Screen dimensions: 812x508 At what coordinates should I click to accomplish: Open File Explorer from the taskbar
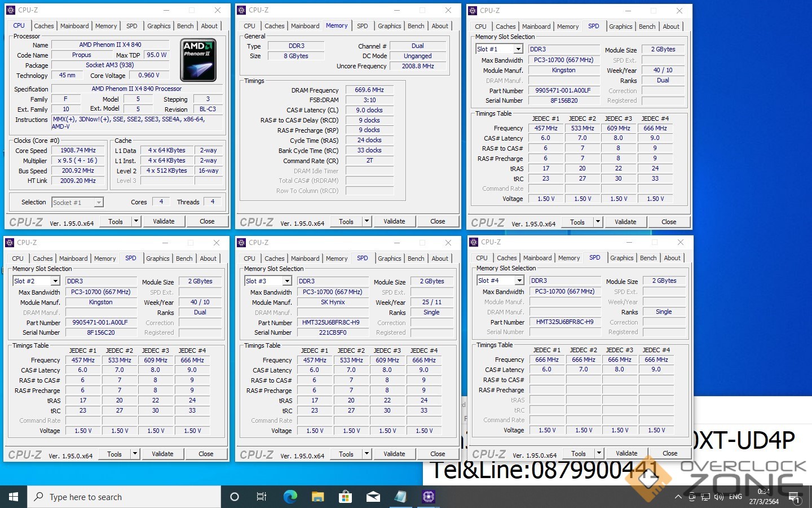click(317, 497)
